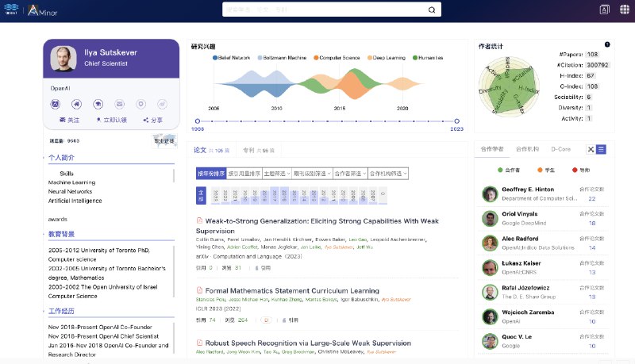This screenshot has width=635, height=364.
Task: Select sort by year button 按年份排序
Action: pos(211,174)
